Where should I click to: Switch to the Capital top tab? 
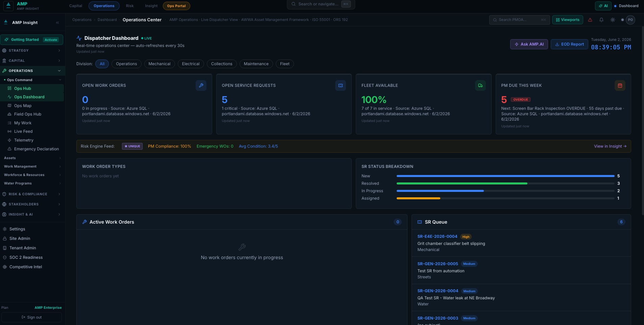[76, 6]
